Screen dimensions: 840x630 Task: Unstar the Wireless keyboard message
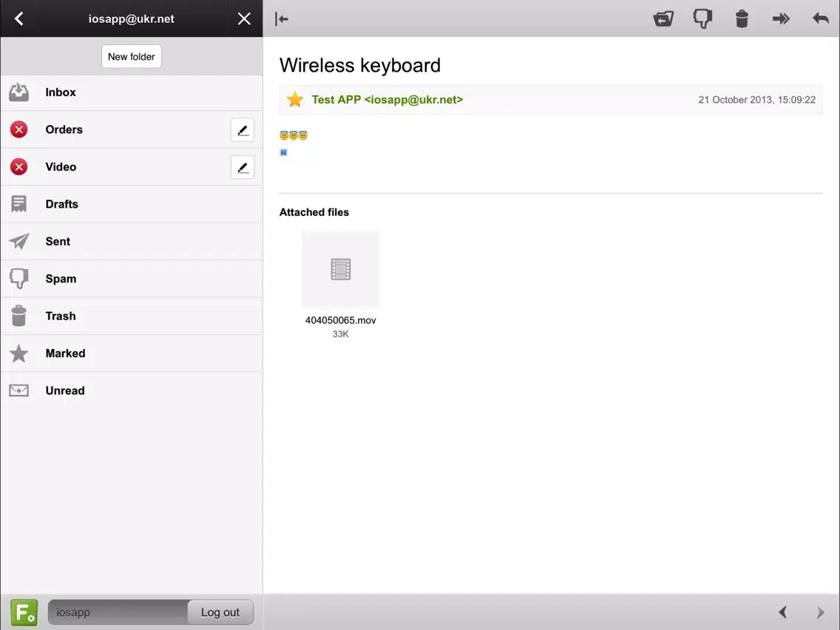pos(294,100)
